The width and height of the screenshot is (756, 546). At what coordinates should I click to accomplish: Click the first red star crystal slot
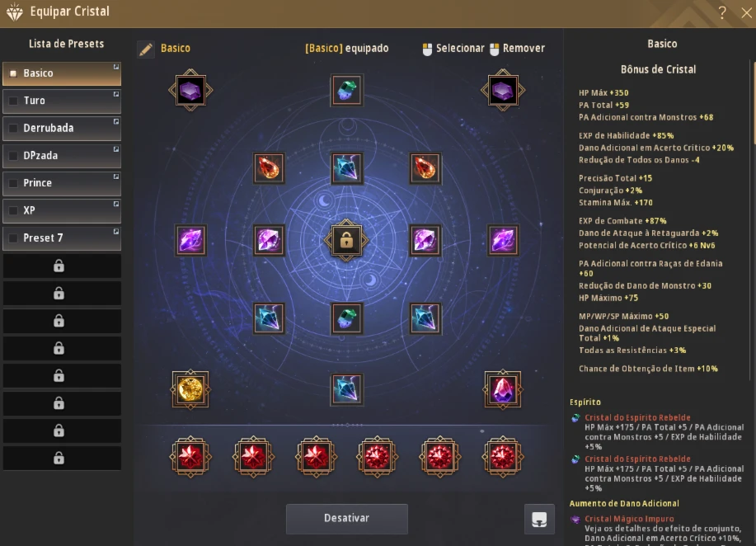pos(190,457)
